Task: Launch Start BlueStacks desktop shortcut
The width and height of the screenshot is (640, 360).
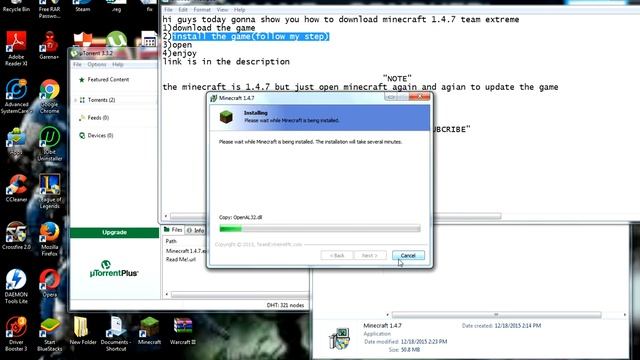Action: pyautogui.click(x=49, y=333)
